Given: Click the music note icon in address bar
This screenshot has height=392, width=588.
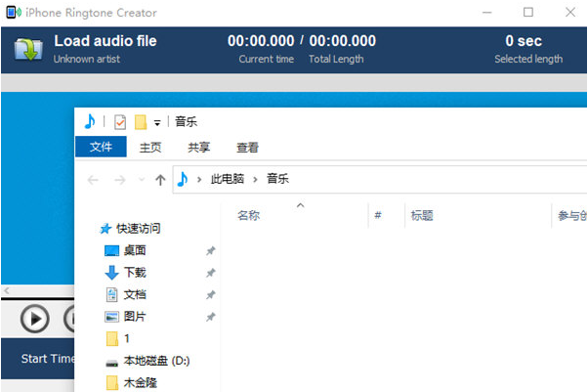Looking at the screenshot, I should (183, 179).
